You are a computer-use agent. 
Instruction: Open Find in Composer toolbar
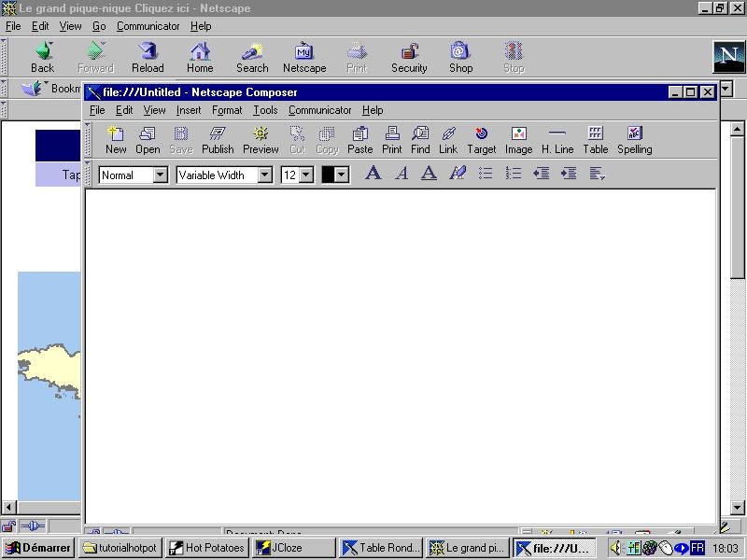point(420,141)
